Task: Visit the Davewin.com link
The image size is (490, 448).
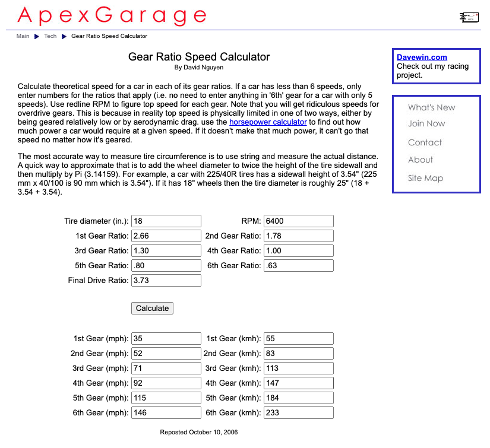Action: [422, 58]
